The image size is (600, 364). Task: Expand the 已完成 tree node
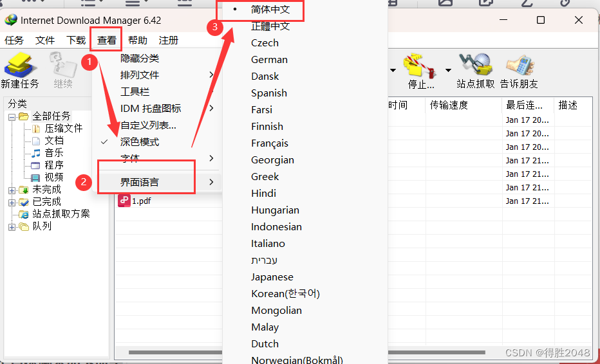(12, 203)
